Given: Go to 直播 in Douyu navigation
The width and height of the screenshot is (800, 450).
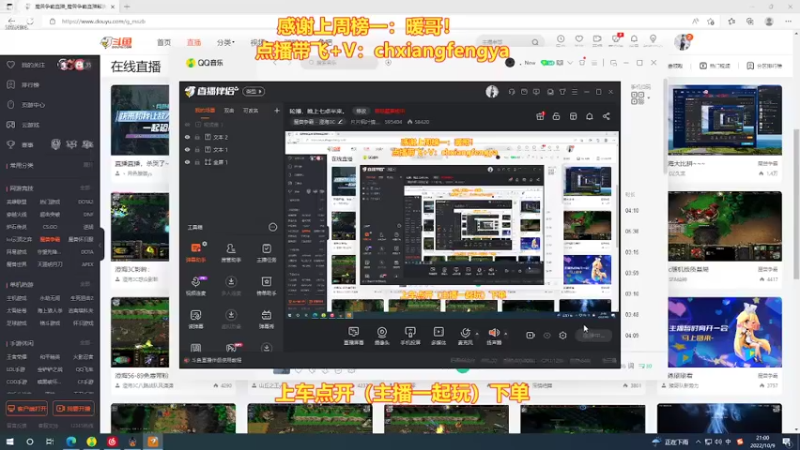Looking at the screenshot, I should pos(194,42).
